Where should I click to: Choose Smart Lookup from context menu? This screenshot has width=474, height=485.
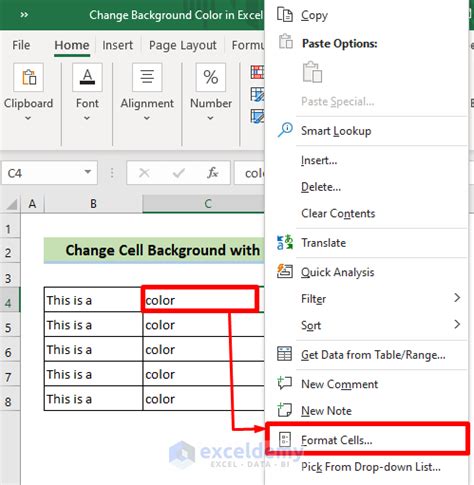click(367, 131)
